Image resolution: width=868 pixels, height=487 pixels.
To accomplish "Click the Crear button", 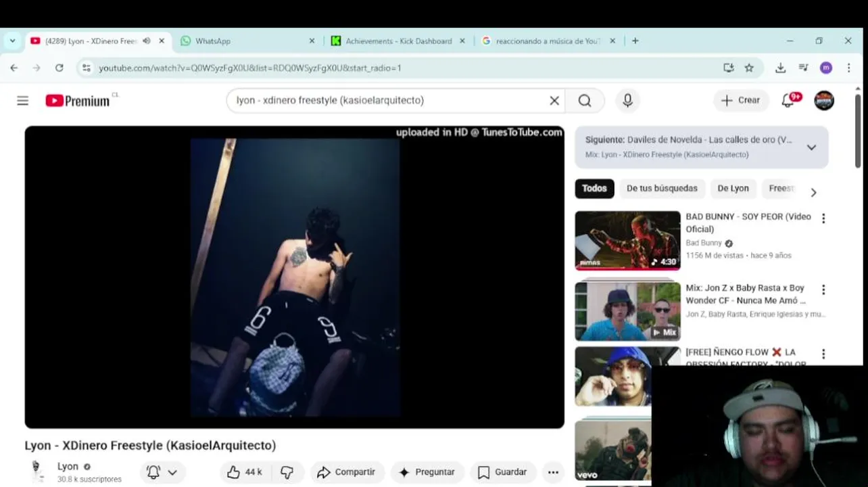I will (740, 100).
